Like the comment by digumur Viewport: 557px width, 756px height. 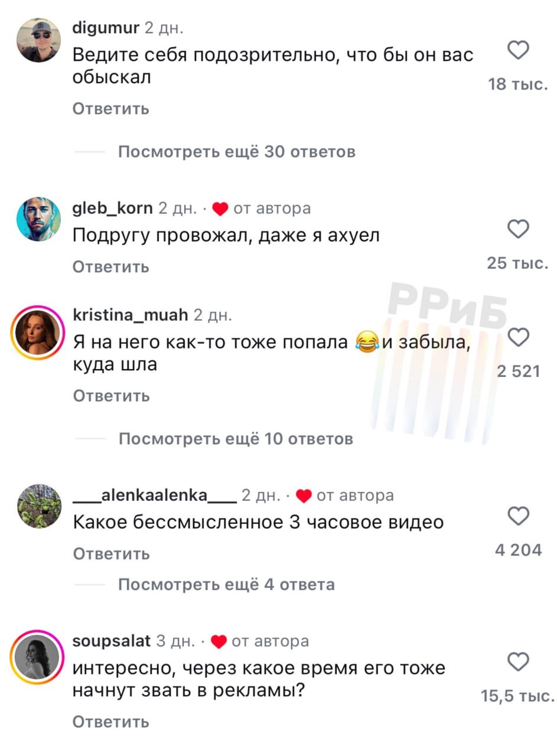coord(518,51)
